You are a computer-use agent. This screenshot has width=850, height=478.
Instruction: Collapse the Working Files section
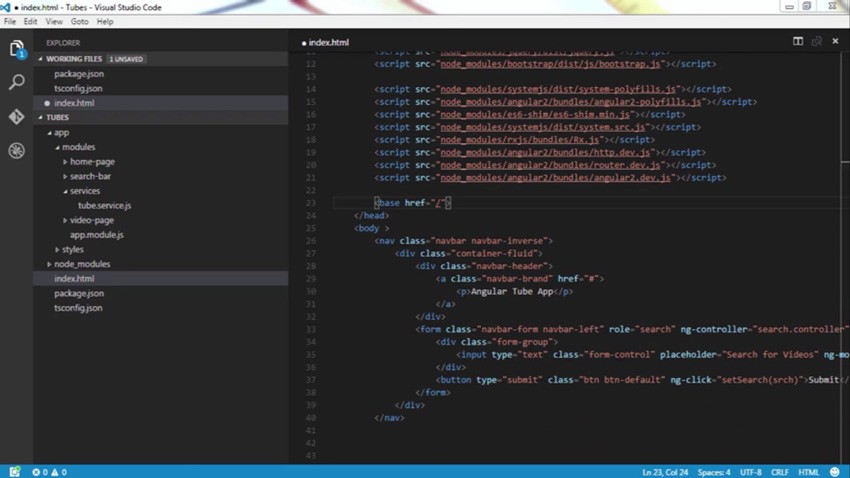coord(41,59)
